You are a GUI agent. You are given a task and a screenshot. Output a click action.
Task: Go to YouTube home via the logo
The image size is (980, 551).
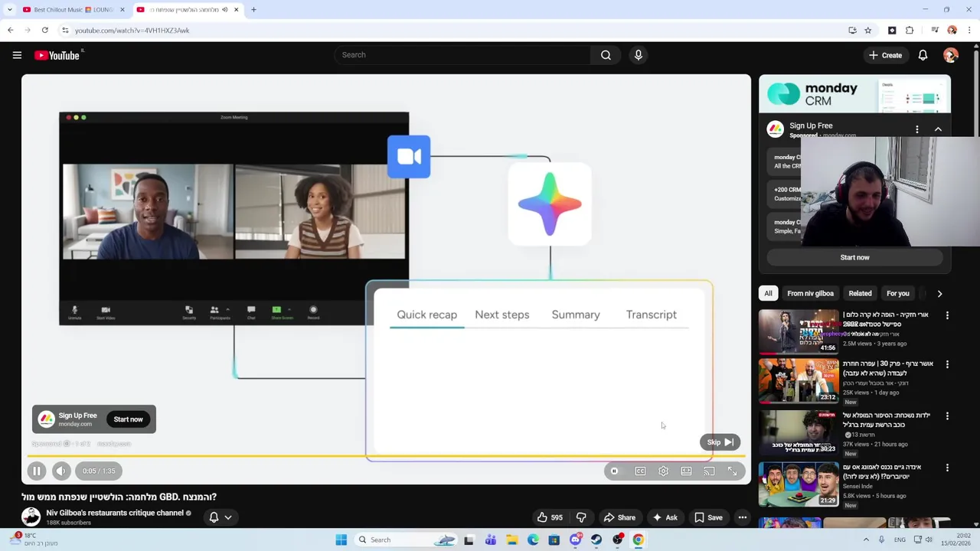[57, 55]
